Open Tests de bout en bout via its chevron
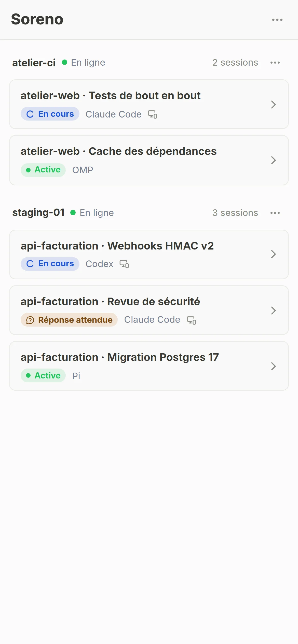Image resolution: width=298 pixels, height=644 pixels. click(274, 105)
